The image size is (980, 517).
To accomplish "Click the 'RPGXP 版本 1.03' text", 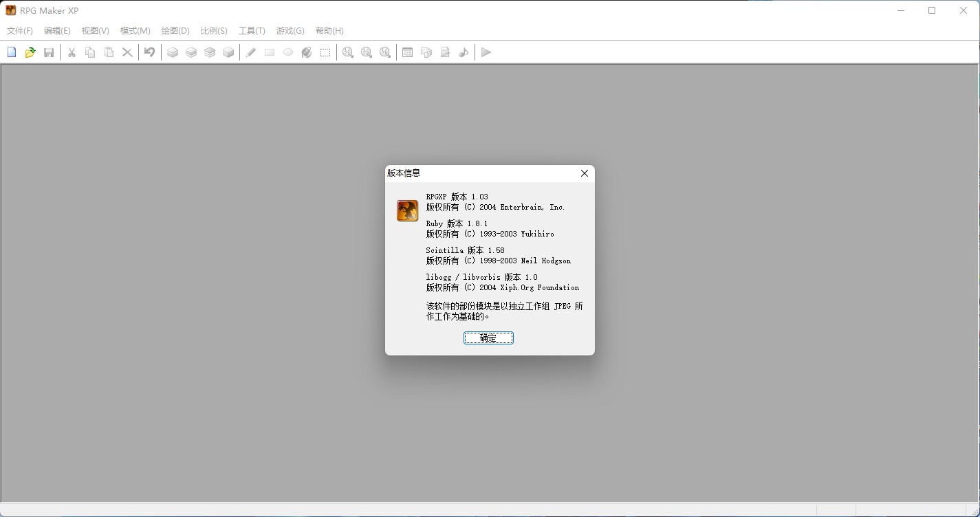I will (x=457, y=197).
